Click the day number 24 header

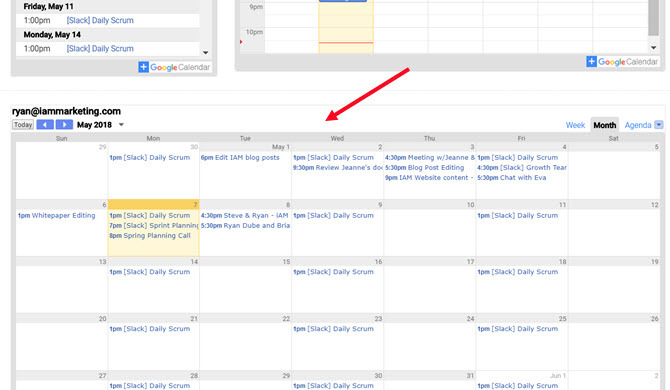click(470, 319)
